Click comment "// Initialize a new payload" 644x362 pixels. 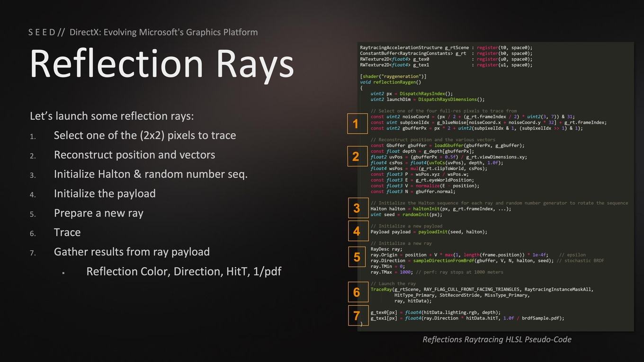click(x=407, y=226)
